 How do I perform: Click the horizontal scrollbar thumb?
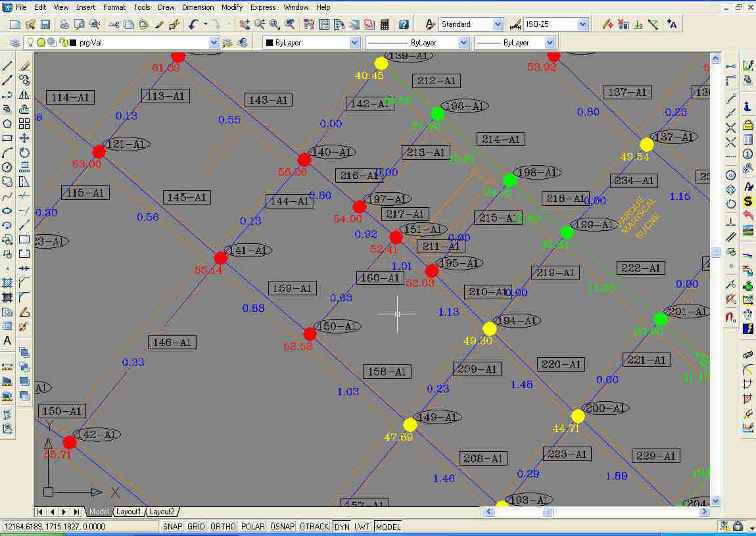[548, 512]
